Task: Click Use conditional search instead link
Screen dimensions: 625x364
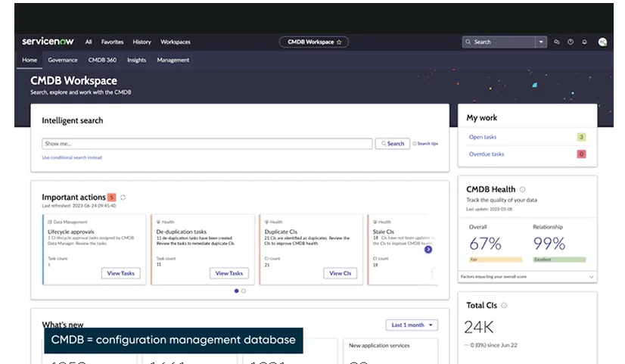Action: click(72, 157)
